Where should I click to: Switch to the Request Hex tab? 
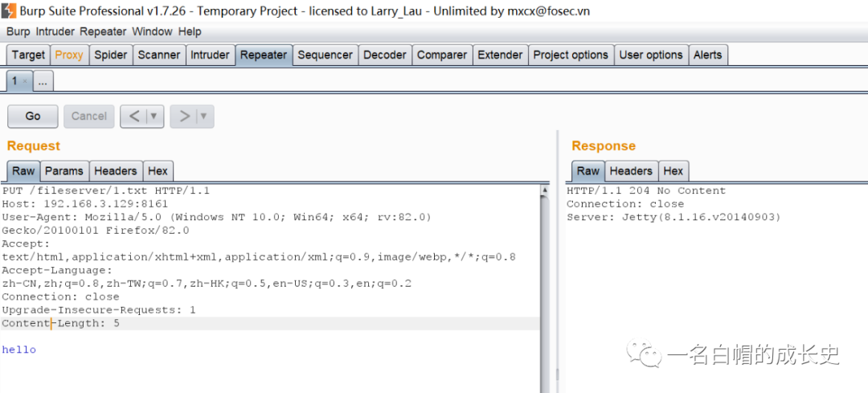[x=158, y=171]
